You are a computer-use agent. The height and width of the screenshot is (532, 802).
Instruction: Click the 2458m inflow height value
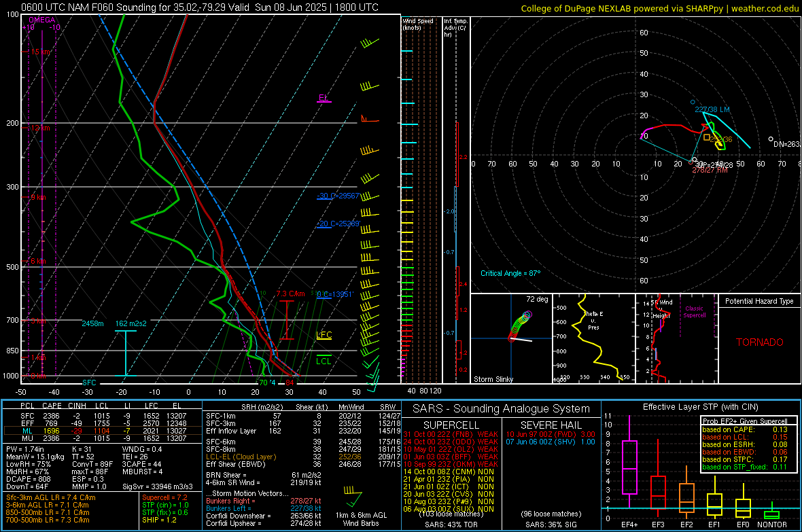click(92, 323)
